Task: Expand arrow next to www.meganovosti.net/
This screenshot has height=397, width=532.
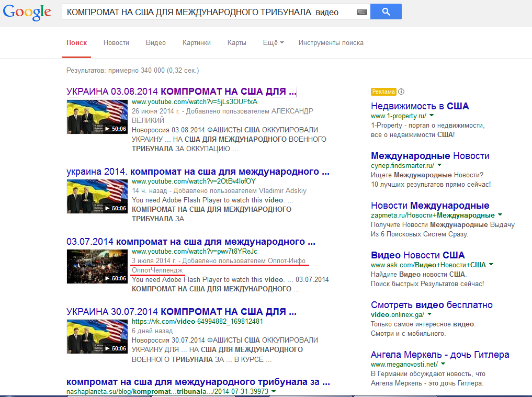Action: click(x=443, y=364)
